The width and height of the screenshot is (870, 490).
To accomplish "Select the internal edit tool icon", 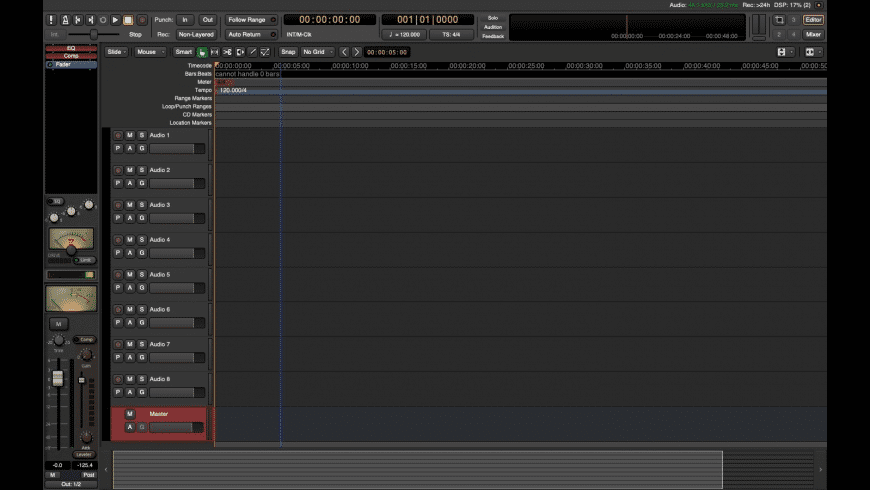I will click(265, 52).
